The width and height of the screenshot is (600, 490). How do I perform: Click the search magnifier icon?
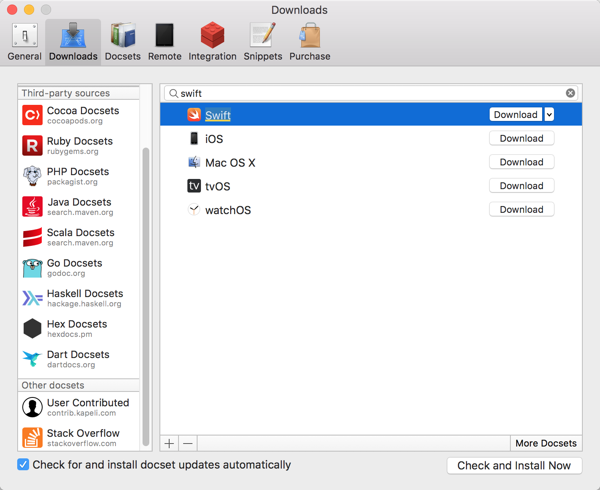coord(173,93)
